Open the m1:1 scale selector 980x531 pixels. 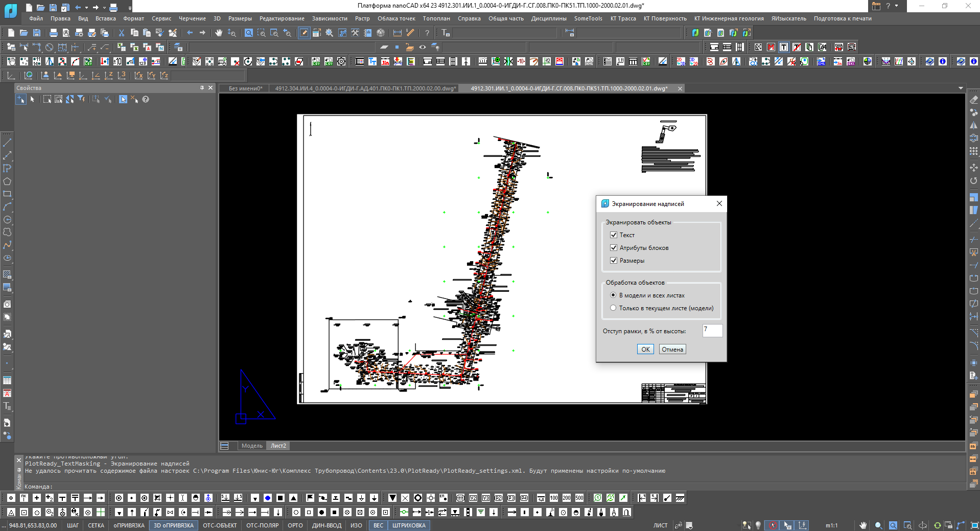(x=831, y=525)
